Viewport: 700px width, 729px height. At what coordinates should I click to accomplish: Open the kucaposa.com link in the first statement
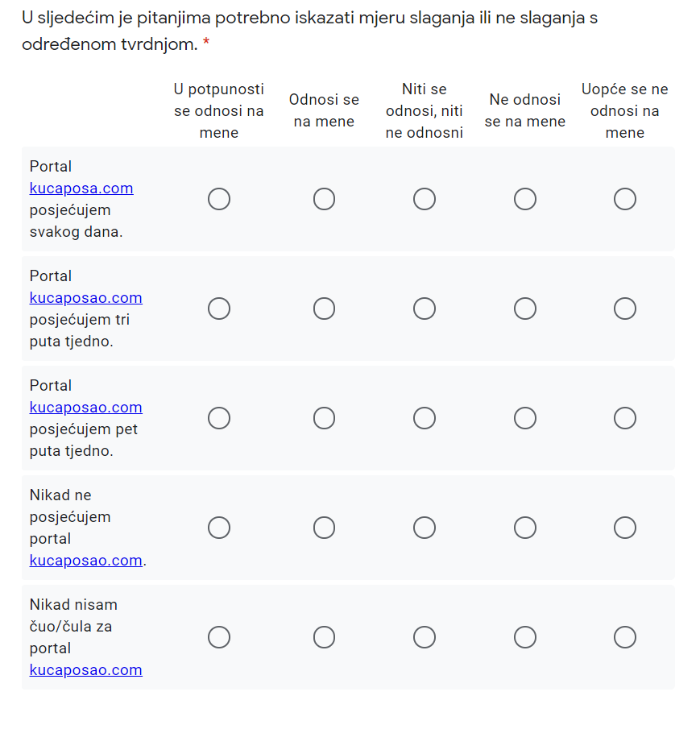(x=81, y=188)
